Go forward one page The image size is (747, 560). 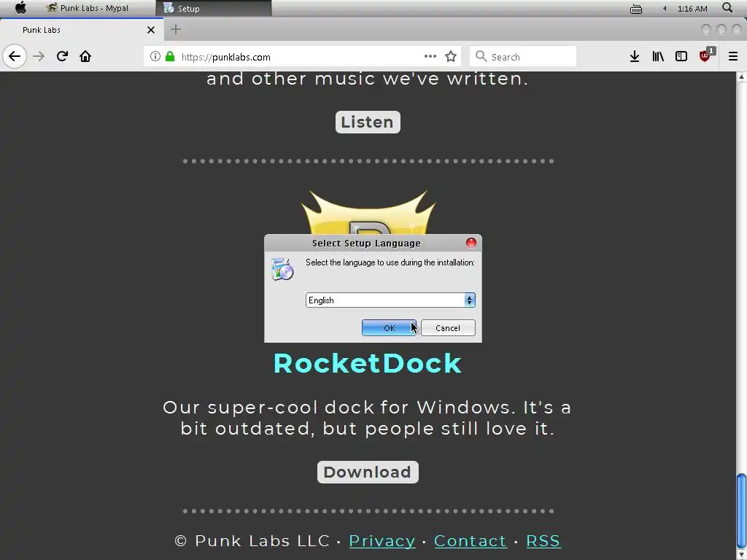(39, 57)
